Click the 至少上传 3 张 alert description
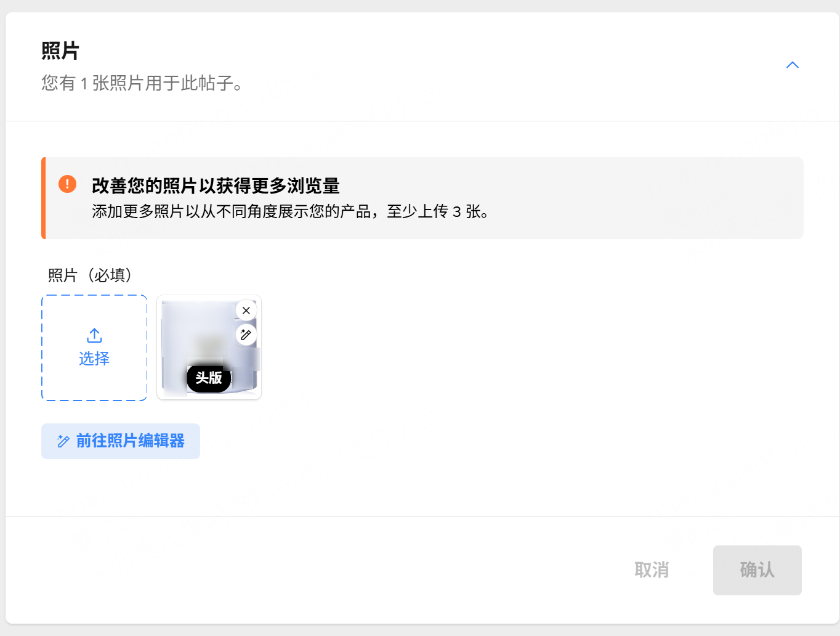The image size is (840, 636). coord(289,212)
